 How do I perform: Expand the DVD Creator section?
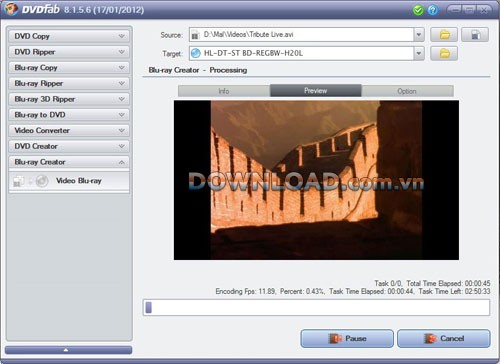click(69, 146)
